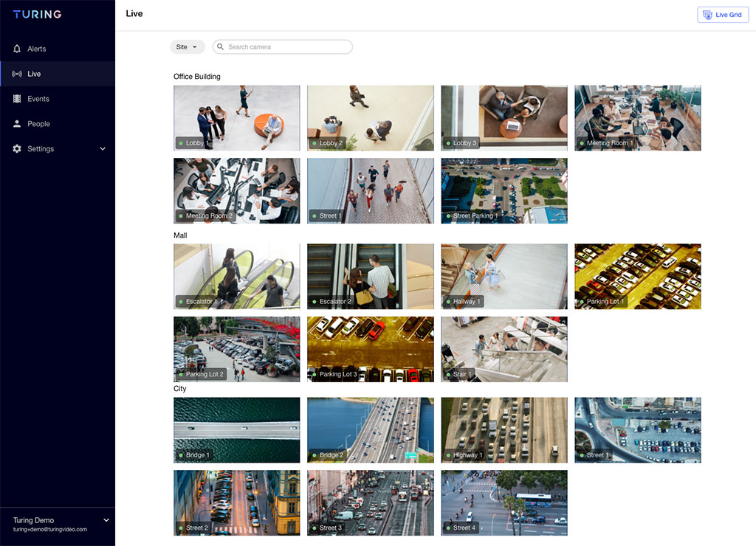Viewport: 756px width, 546px height.
Task: Open the Events page
Action: tap(58, 99)
